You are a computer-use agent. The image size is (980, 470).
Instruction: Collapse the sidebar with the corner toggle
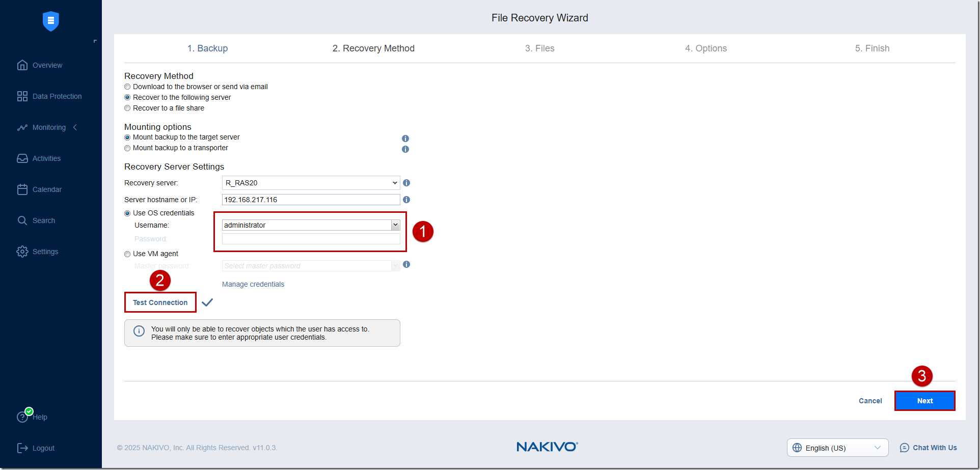pos(95,41)
